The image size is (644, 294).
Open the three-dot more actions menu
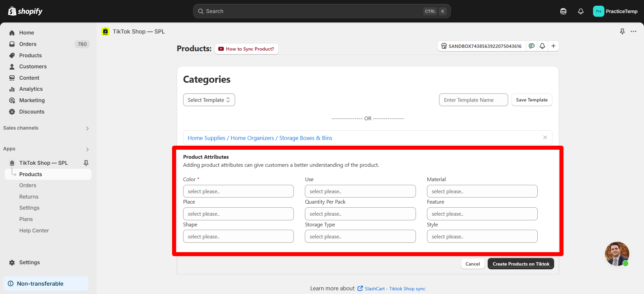(633, 31)
